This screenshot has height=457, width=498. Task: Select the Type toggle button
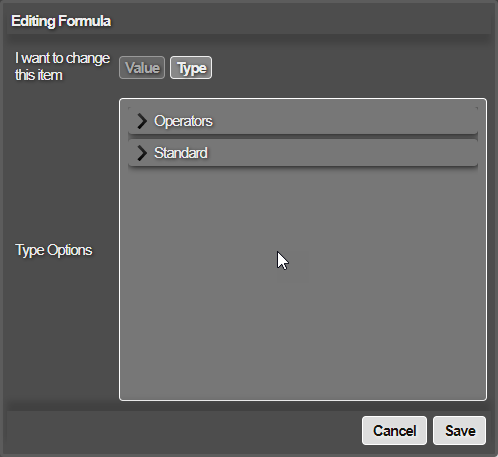coord(191,68)
